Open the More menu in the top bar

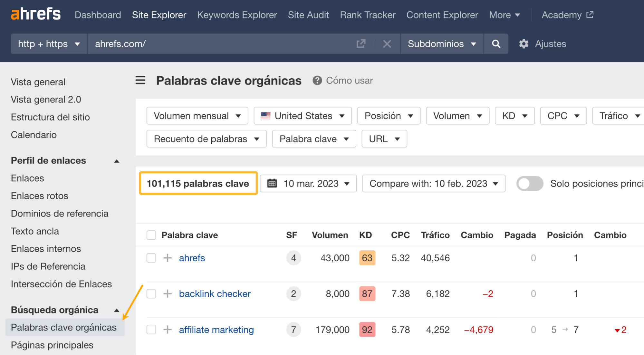pos(504,15)
